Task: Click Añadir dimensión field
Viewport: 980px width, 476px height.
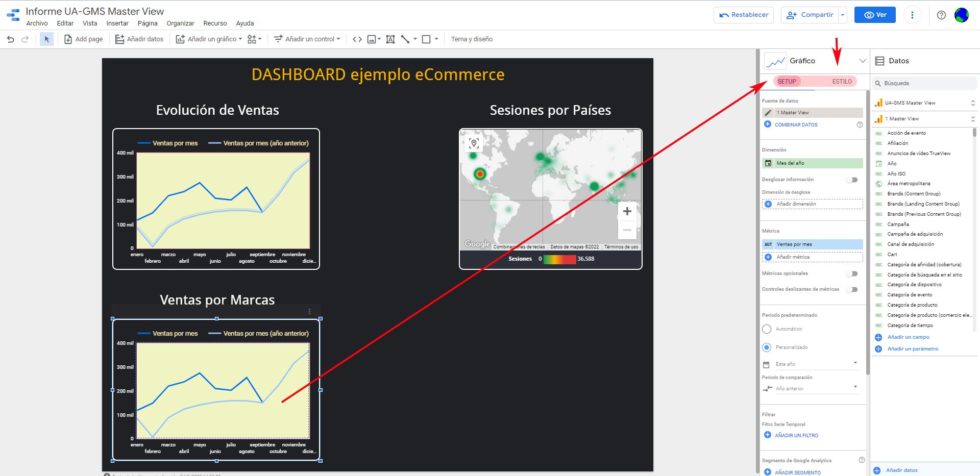Action: (x=813, y=204)
